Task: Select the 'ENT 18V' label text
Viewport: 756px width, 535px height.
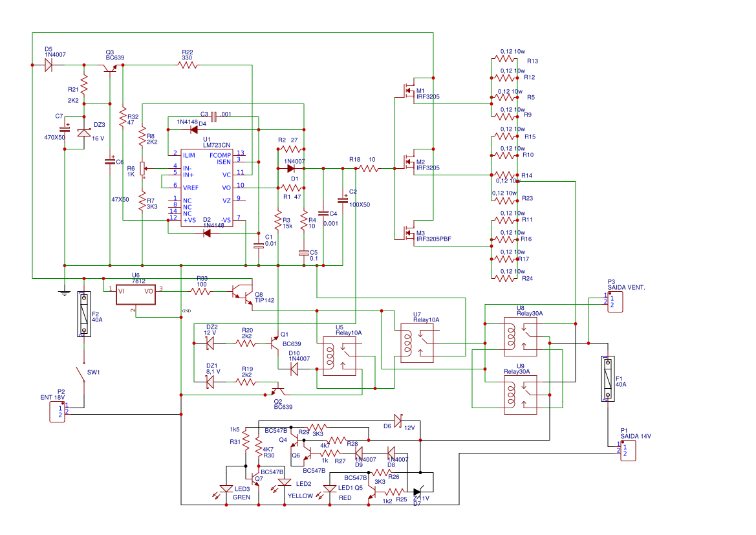Action: 52,398
